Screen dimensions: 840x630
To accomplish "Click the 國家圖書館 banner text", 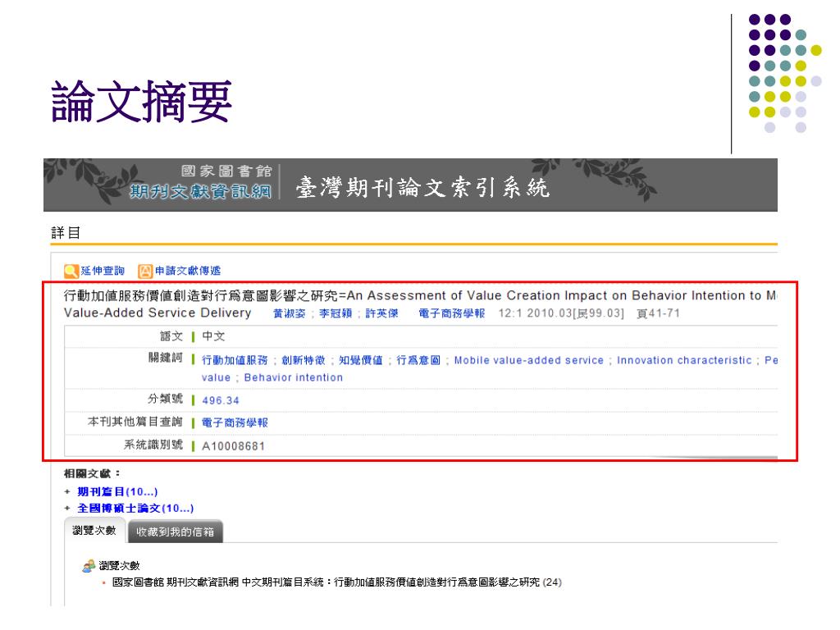I will [226, 171].
